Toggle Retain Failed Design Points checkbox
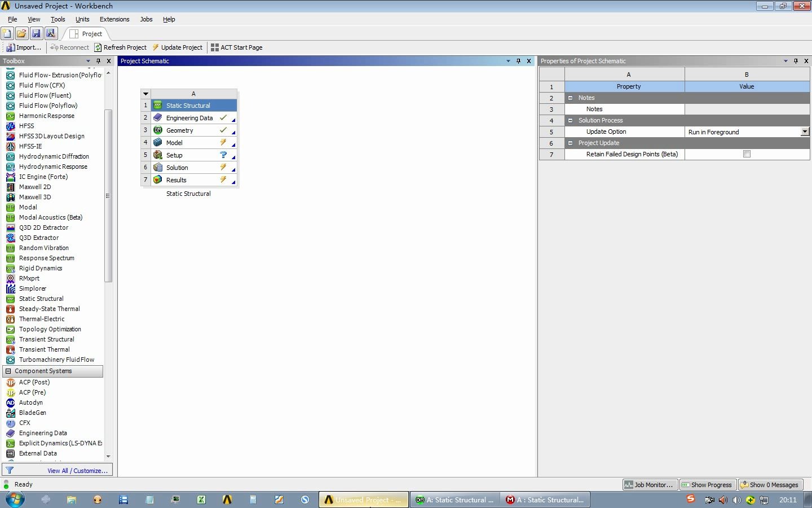The width and height of the screenshot is (812, 508). [x=747, y=154]
